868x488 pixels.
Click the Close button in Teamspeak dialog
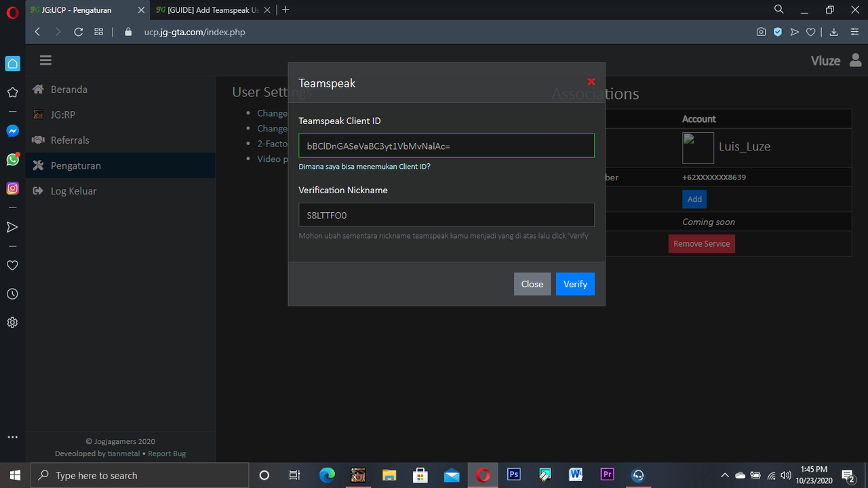532,284
